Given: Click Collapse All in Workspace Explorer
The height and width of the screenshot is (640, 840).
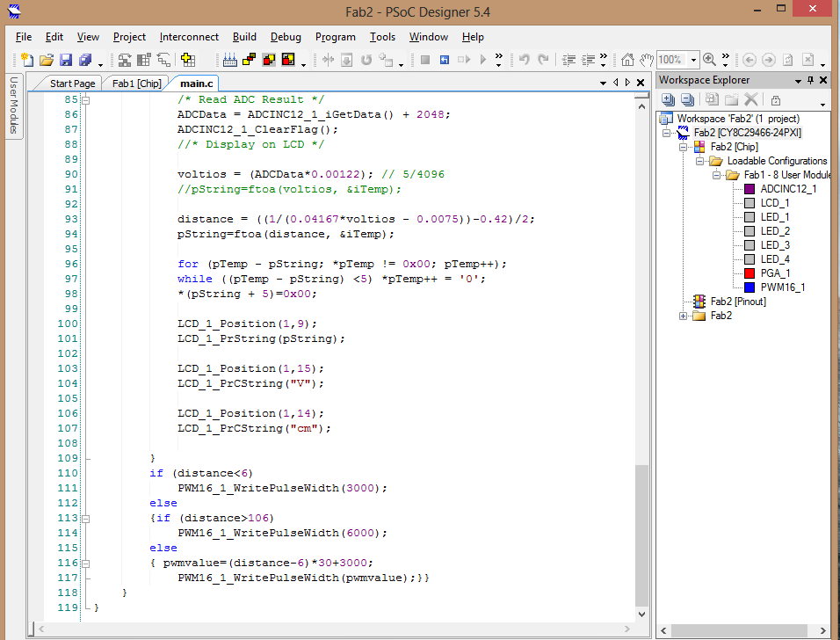Looking at the screenshot, I should [x=689, y=100].
